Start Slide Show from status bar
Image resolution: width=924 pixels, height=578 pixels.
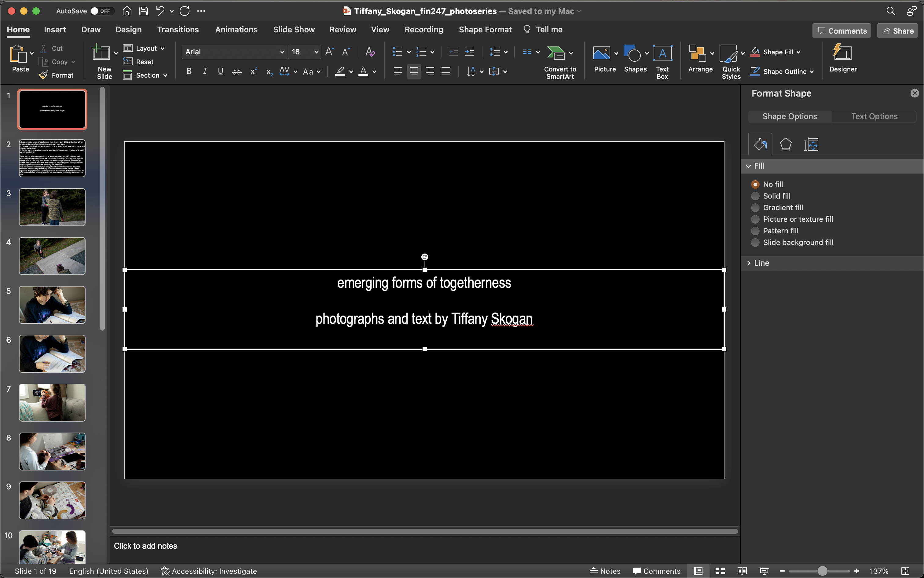(764, 571)
